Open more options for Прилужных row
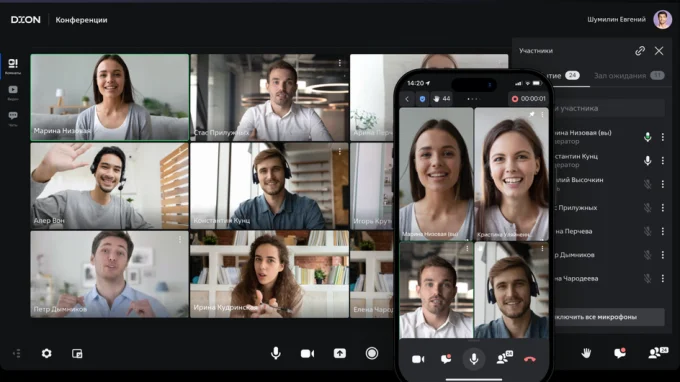 coord(663,208)
